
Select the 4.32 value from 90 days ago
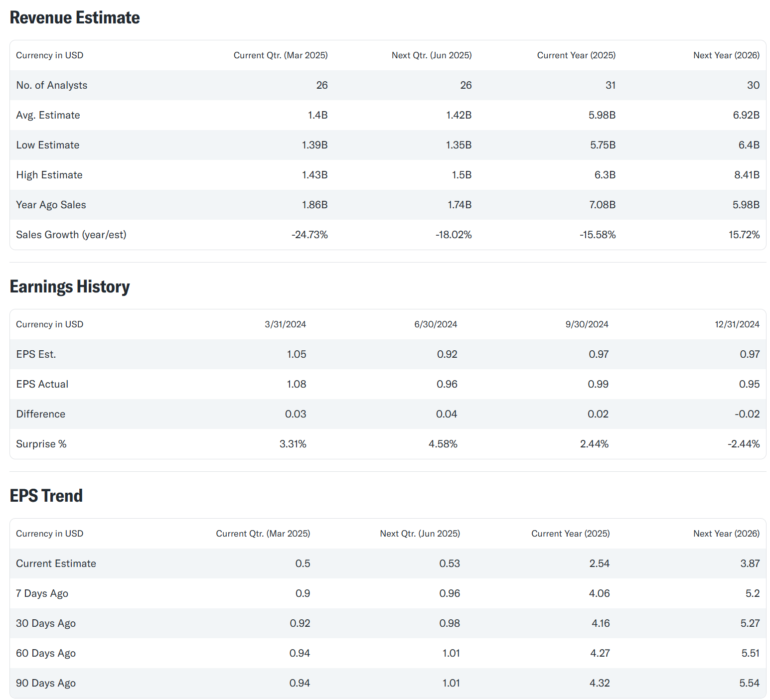600,683
